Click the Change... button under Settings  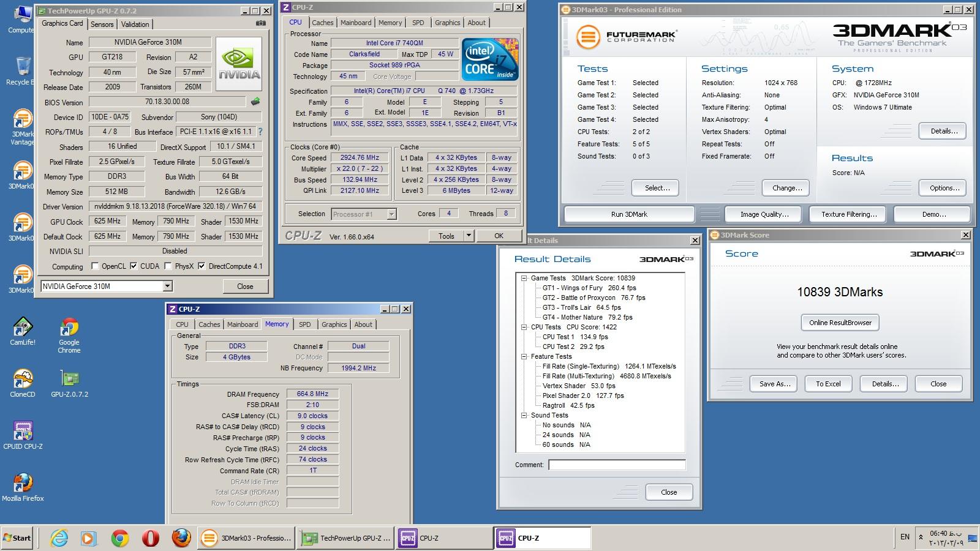tap(786, 188)
